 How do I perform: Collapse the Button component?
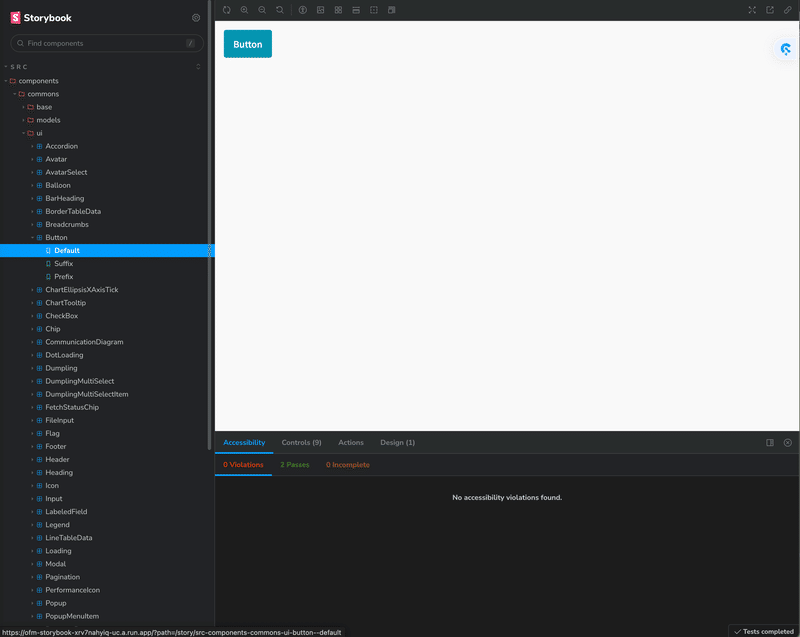click(56, 238)
